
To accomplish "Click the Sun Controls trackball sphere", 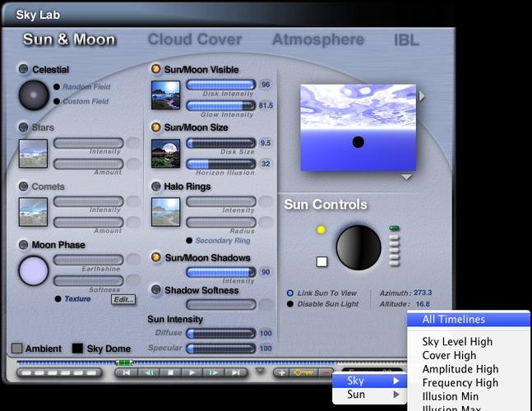I will tap(359, 247).
